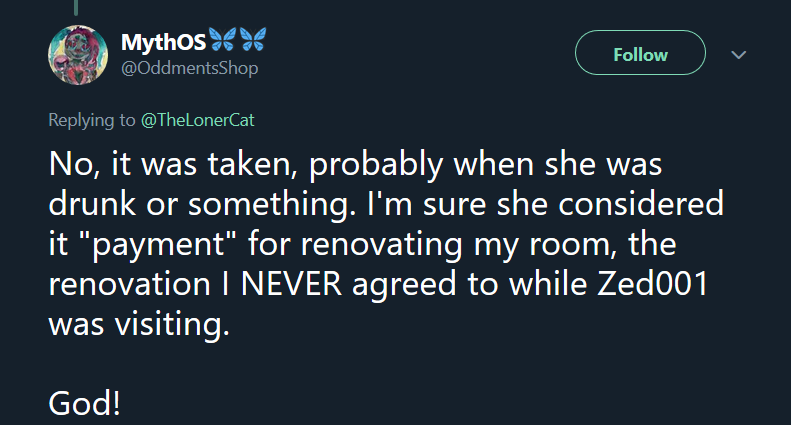Click the second blue butterfly emoji

coord(253,39)
